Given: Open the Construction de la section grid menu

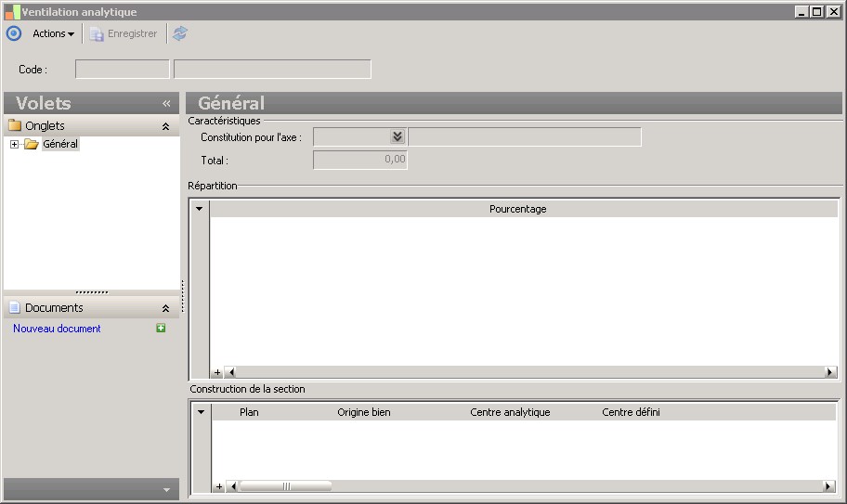Looking at the screenshot, I should [x=201, y=412].
